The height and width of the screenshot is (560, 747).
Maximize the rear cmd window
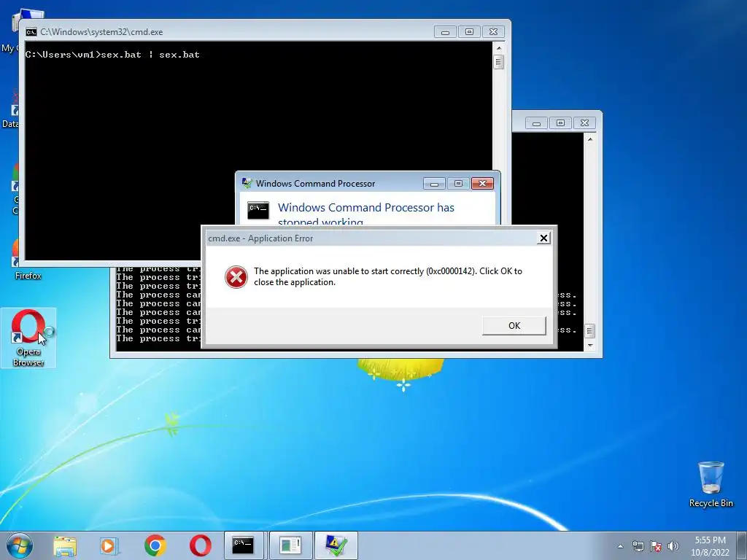(x=561, y=123)
